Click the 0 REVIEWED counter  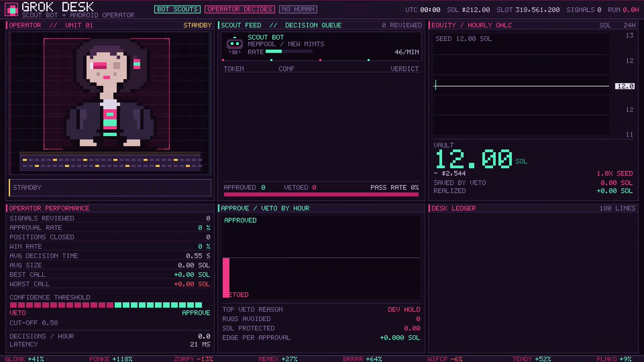click(x=402, y=25)
